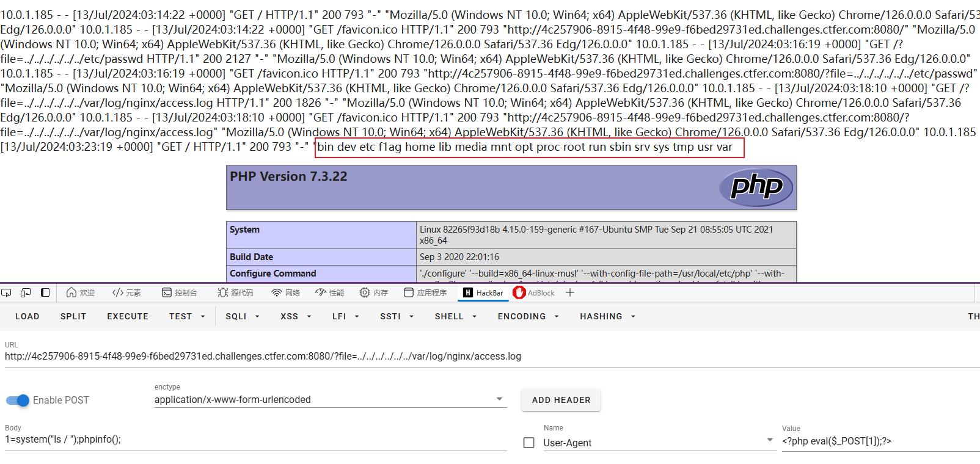Click the POST Body input field
Image resolution: width=980 pixels, height=464 pixels.
pos(256,440)
